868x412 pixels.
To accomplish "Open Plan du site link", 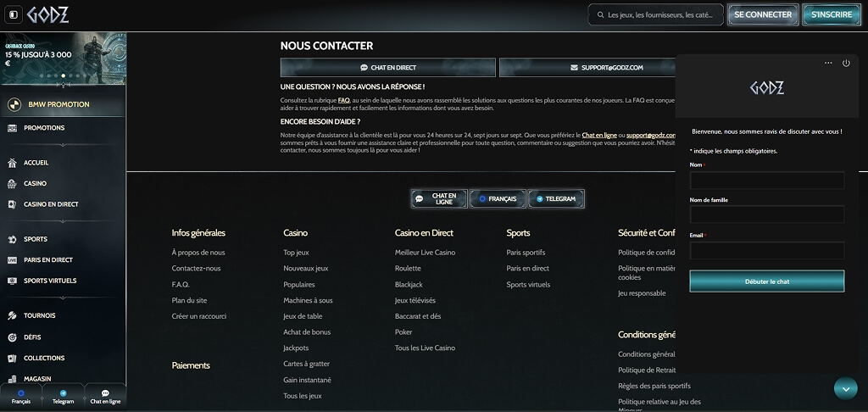I will [189, 301].
